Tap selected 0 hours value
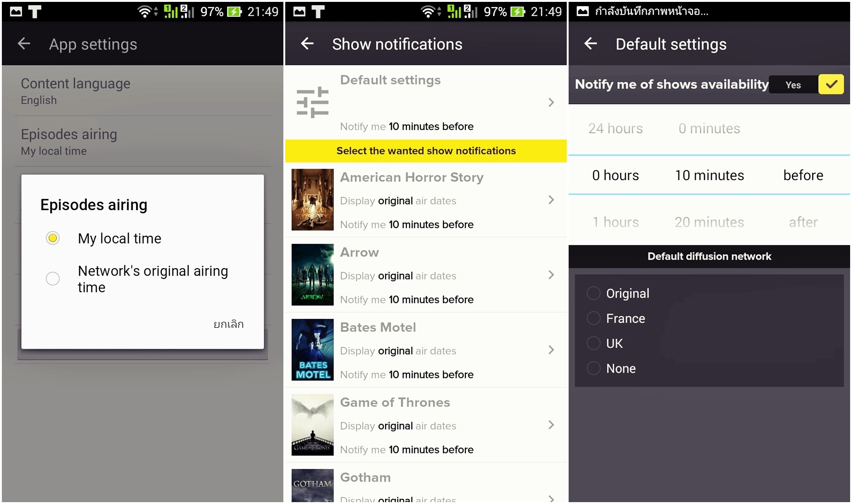Image resolution: width=852 pixels, height=504 pixels. 616,175
